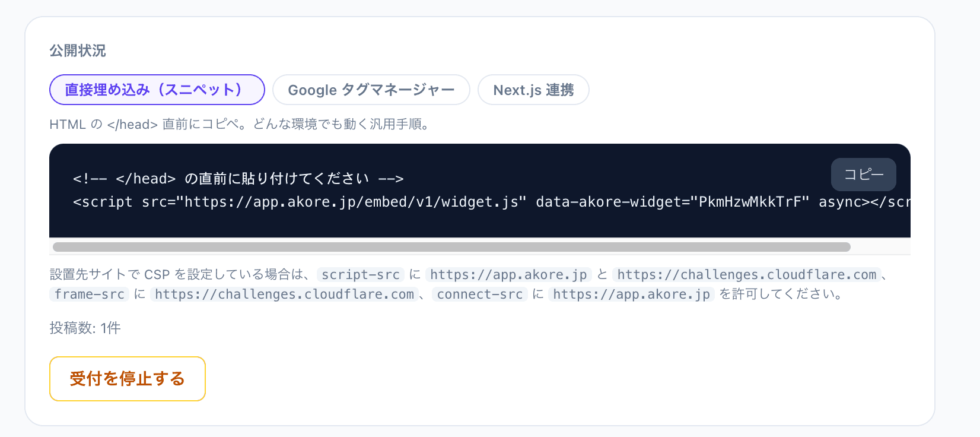Click the frame-src code label
Screen dimensions: 980x437
click(x=90, y=294)
